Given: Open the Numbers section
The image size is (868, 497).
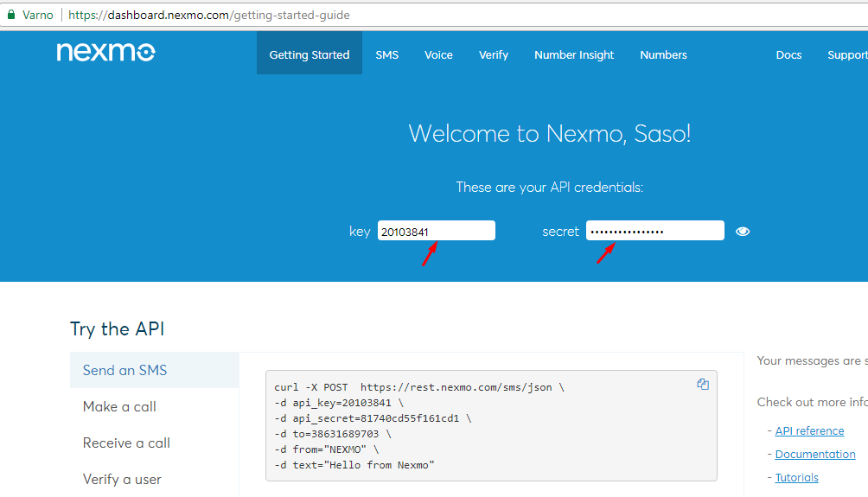Looking at the screenshot, I should (663, 54).
